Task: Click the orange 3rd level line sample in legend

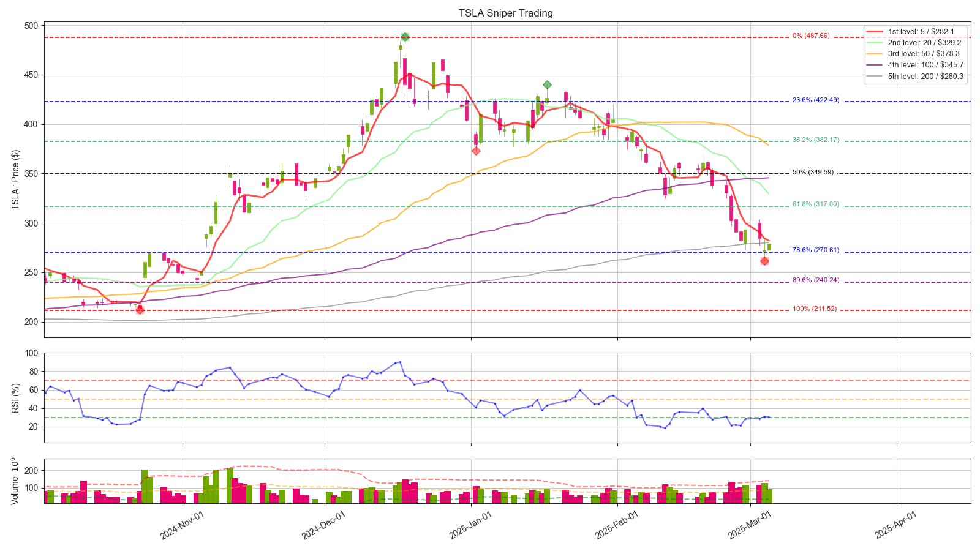Action: click(x=875, y=54)
